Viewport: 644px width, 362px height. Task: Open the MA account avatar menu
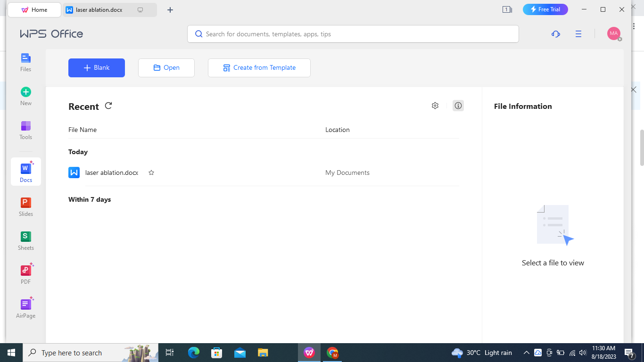614,33
